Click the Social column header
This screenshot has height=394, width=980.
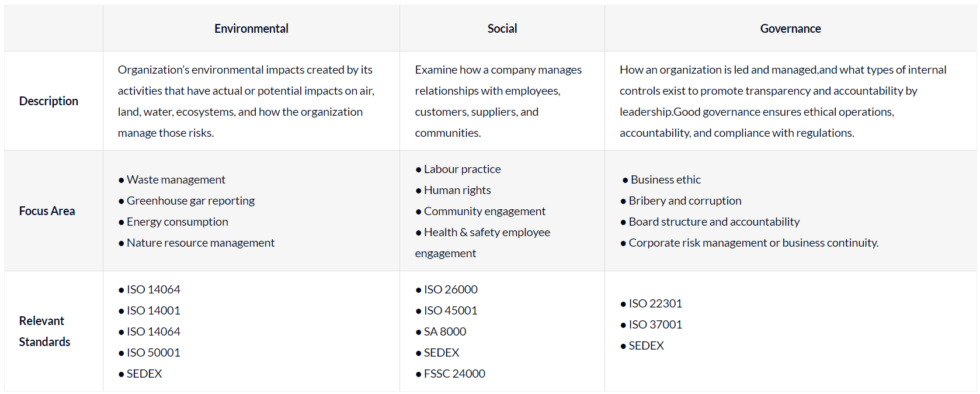tap(502, 29)
